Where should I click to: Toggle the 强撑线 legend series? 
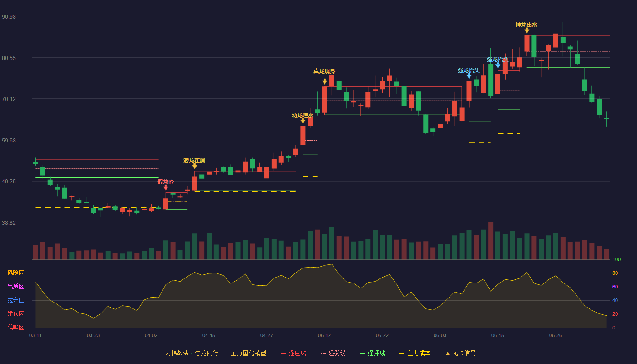pos(373,353)
